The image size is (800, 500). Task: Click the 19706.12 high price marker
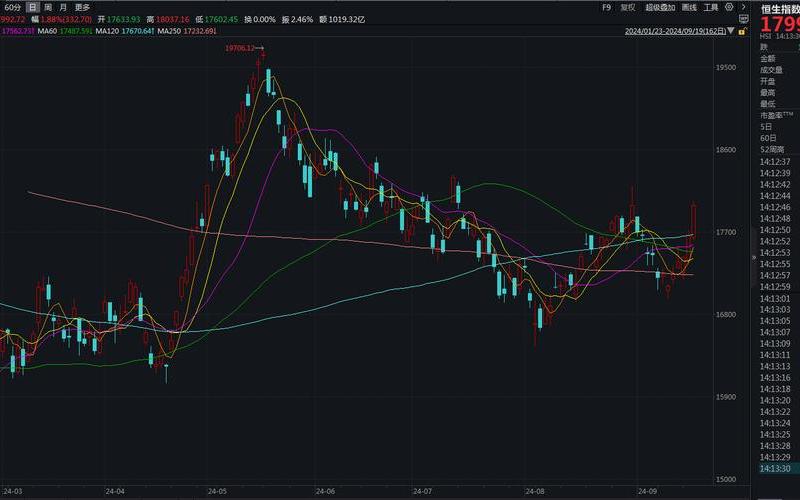pyautogui.click(x=240, y=48)
